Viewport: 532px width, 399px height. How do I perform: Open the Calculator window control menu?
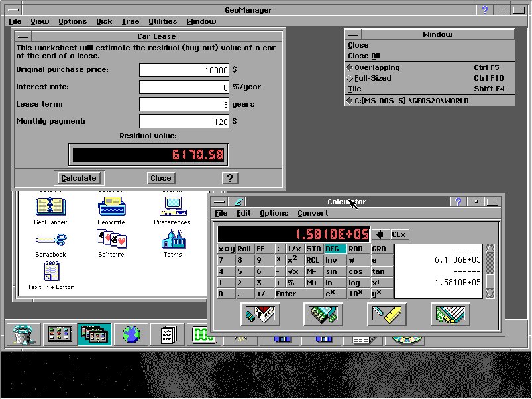pos(219,202)
